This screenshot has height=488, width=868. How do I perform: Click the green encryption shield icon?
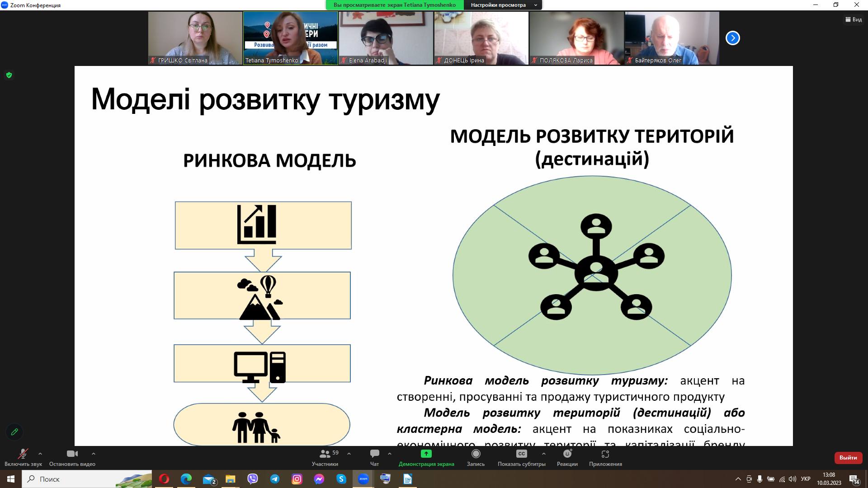(9, 75)
